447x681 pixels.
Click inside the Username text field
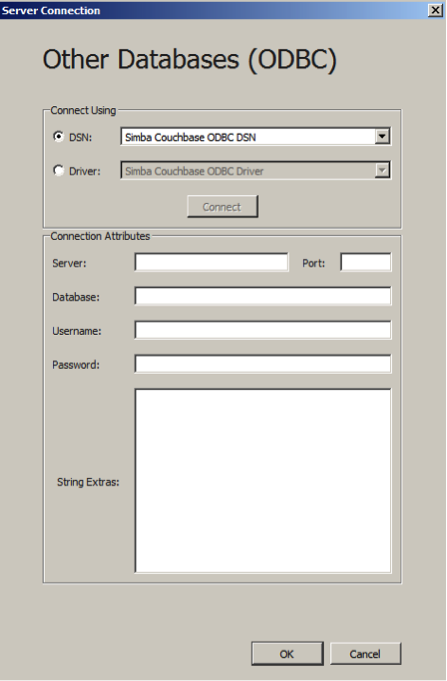pos(263,330)
